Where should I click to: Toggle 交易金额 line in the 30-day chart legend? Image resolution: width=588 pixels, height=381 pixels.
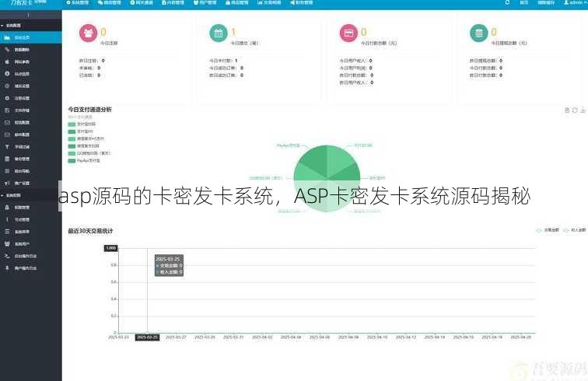548,230
